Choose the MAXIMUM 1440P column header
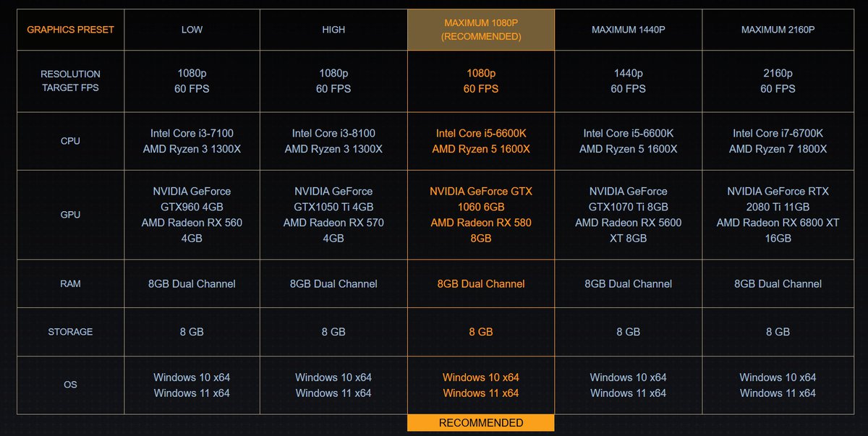 (628, 30)
